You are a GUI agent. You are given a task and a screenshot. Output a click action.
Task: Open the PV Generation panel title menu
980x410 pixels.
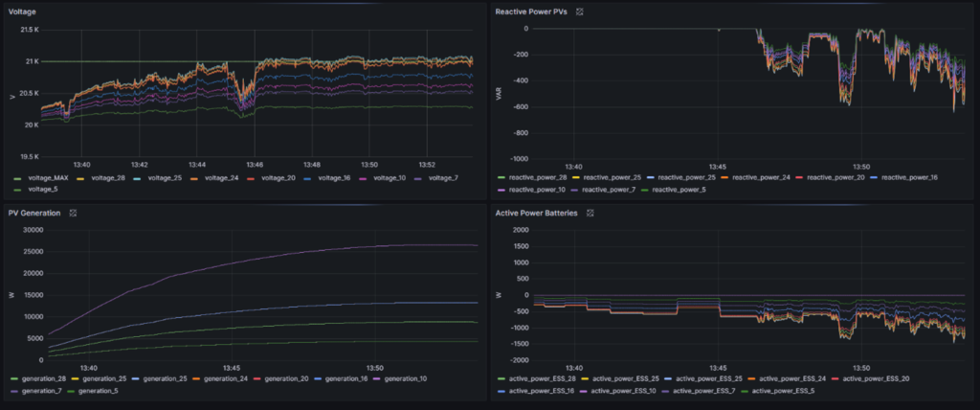pyautogui.click(x=35, y=212)
